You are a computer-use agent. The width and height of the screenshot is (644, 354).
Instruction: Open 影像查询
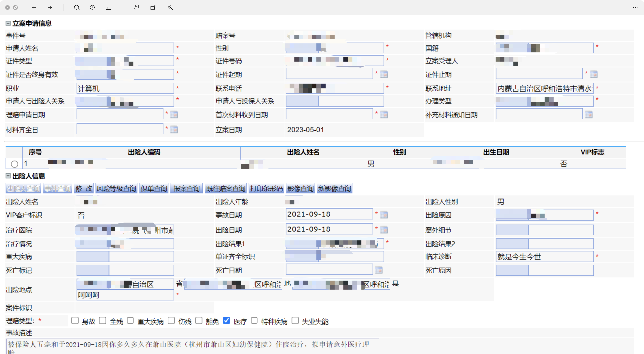point(300,188)
